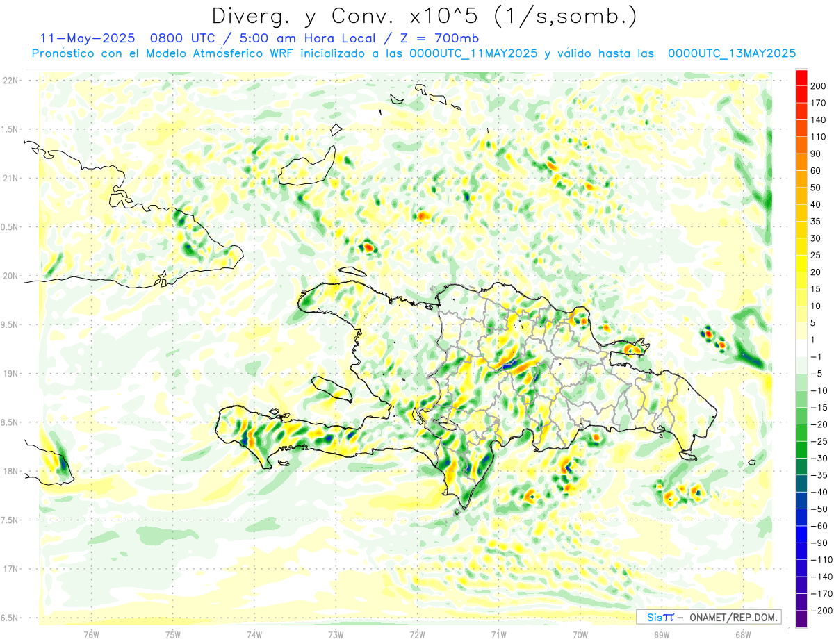Select the '-90' value on the color scale
This screenshot has width=834, height=644.
click(820, 543)
